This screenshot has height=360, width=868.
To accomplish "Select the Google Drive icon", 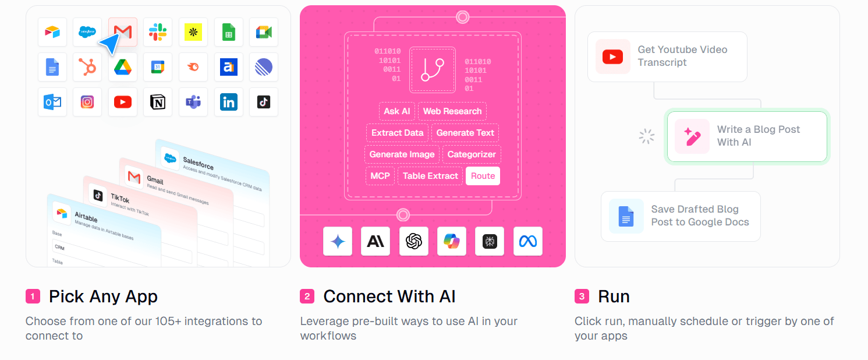I will (x=123, y=67).
